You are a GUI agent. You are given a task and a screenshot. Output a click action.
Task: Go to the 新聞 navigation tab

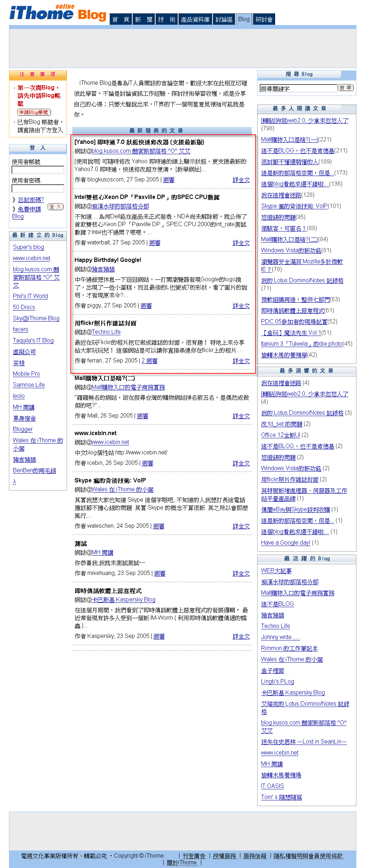(x=144, y=19)
